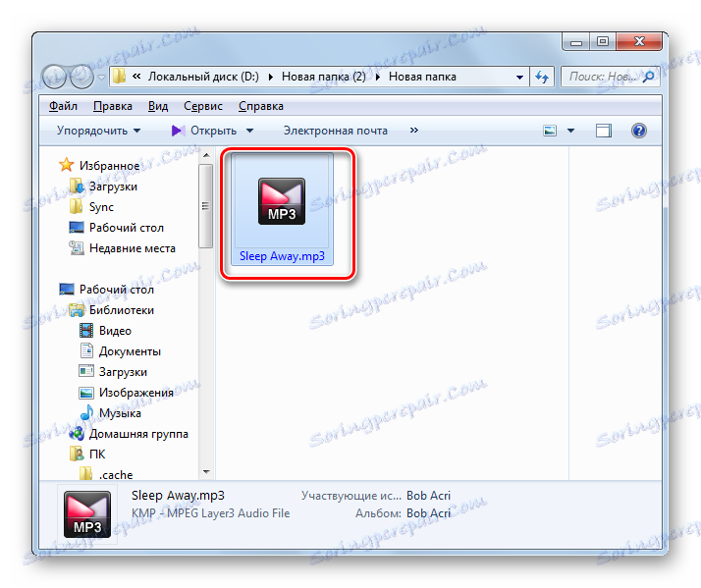Click Электронная почта toolbar button

[336, 131]
